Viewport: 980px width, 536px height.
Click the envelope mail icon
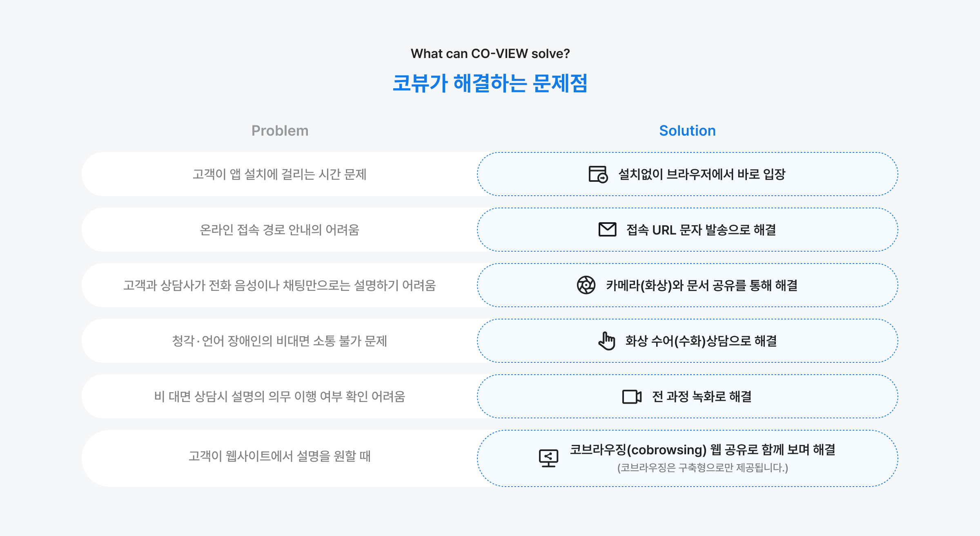[x=607, y=230]
